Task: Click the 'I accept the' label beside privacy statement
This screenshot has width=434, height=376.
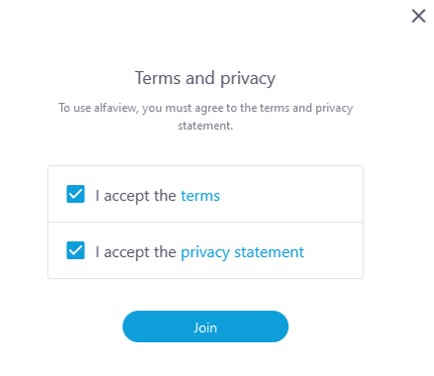Action: tap(136, 252)
